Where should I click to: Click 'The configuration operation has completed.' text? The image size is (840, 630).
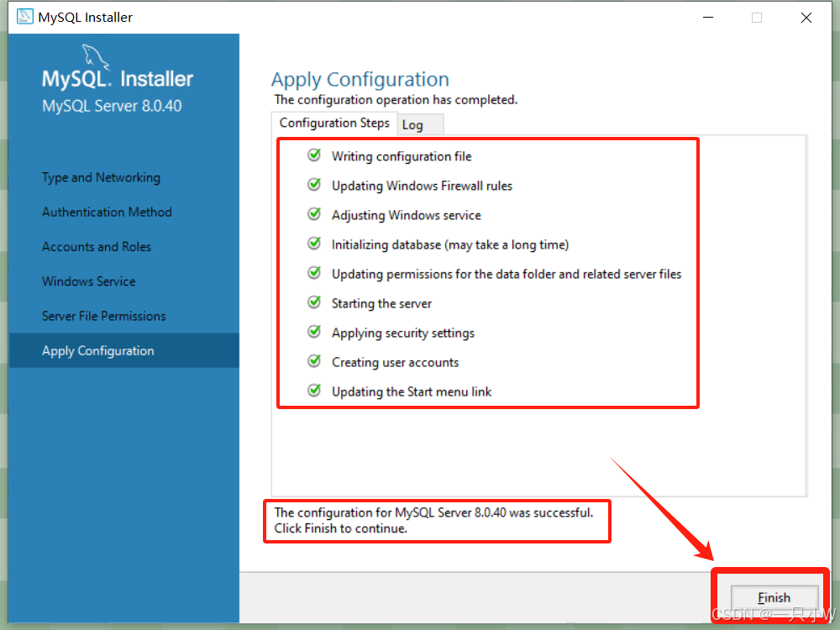[x=396, y=100]
